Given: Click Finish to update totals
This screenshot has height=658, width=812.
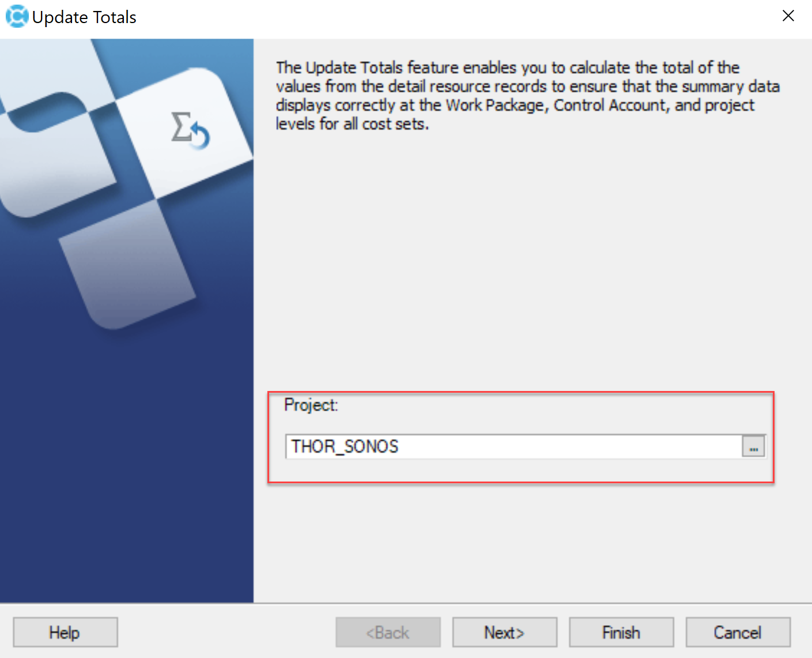Looking at the screenshot, I should (621, 633).
